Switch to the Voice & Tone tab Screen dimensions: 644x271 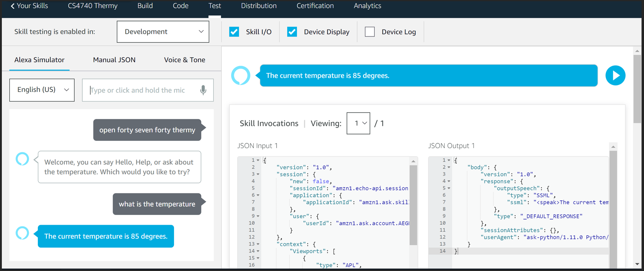tap(185, 60)
